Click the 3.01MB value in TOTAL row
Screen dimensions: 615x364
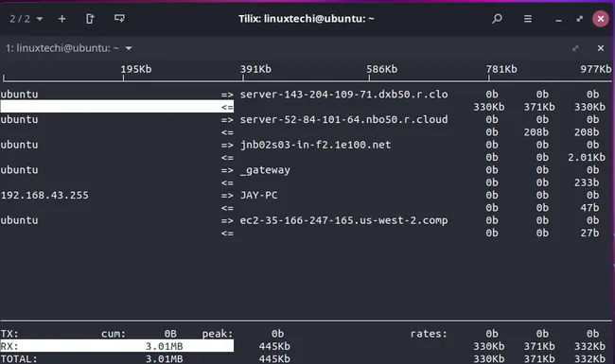[x=164, y=359]
